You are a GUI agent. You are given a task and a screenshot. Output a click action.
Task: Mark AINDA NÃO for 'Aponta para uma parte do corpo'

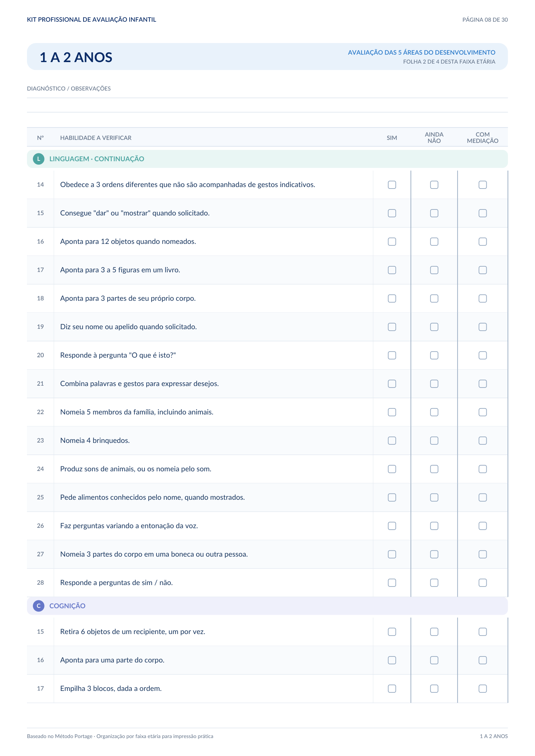click(x=434, y=660)
